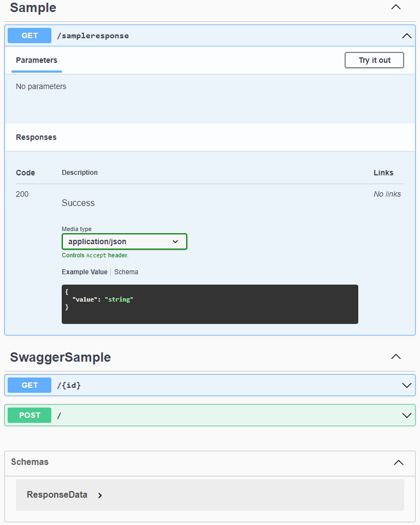
Task: Click the ResponseData schema name
Action: 57,494
